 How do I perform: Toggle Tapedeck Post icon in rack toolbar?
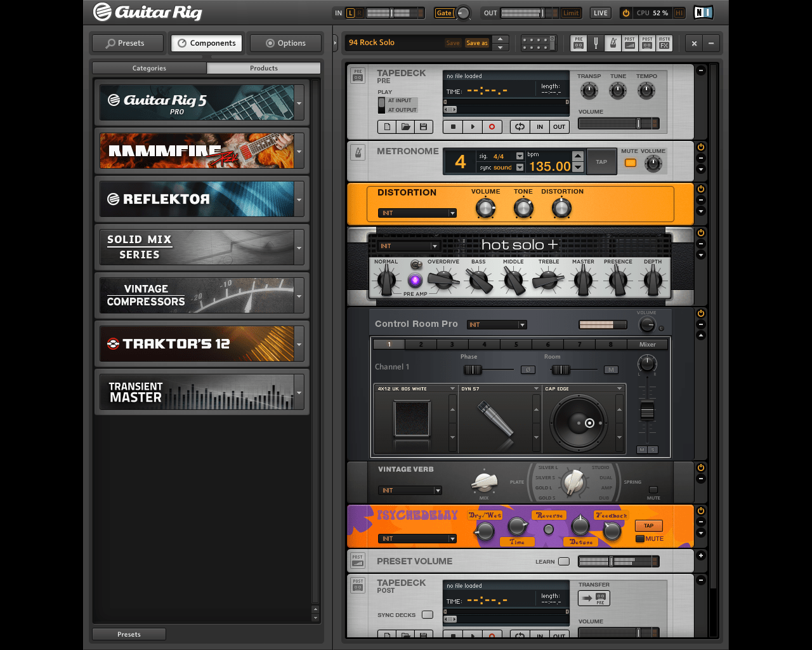pos(647,43)
